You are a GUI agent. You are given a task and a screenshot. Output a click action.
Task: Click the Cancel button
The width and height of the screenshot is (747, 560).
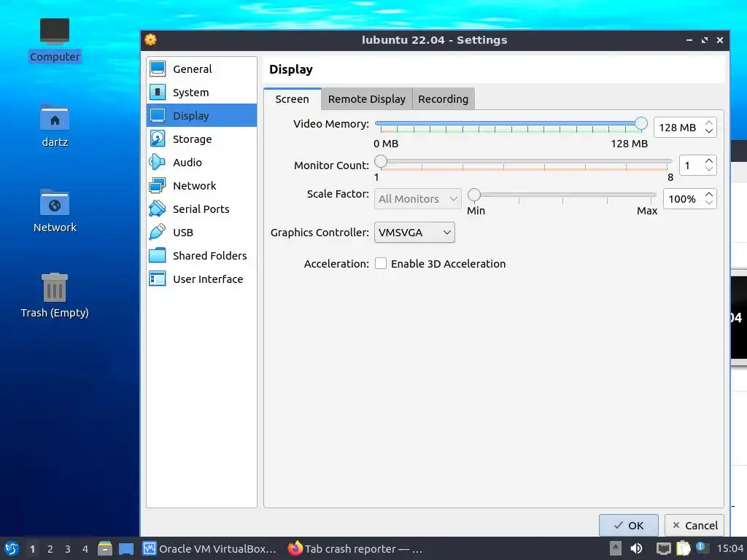(694, 525)
